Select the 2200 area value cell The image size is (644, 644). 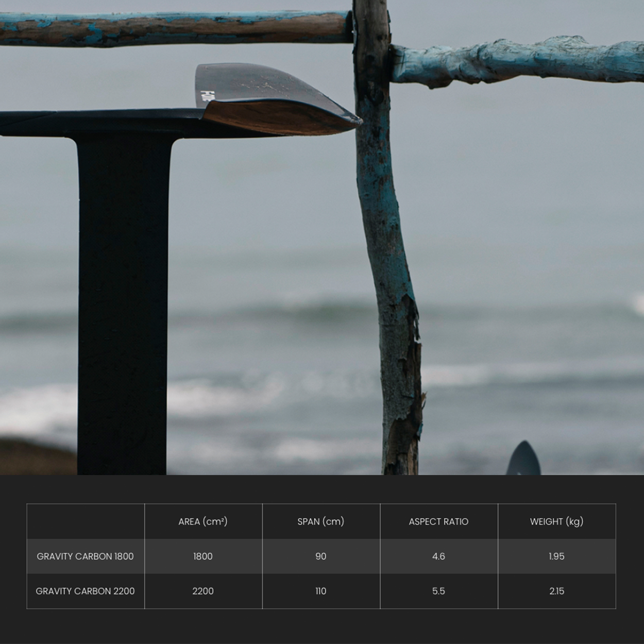click(203, 591)
